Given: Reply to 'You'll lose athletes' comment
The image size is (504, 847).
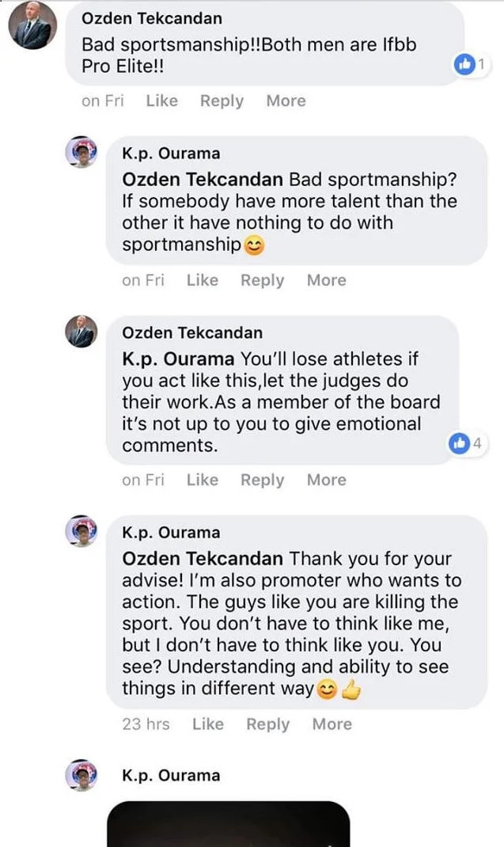Looking at the screenshot, I should point(262,480).
